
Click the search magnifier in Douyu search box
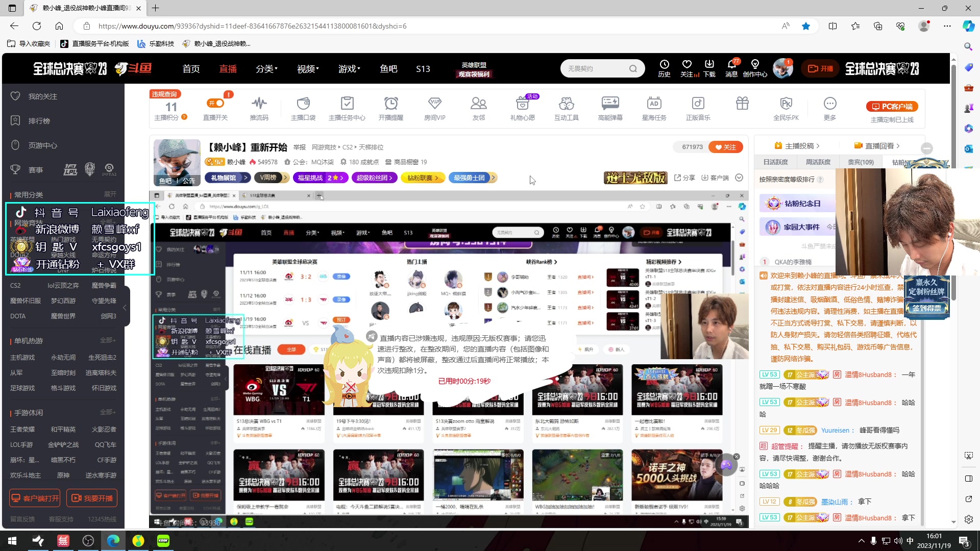pos(633,68)
